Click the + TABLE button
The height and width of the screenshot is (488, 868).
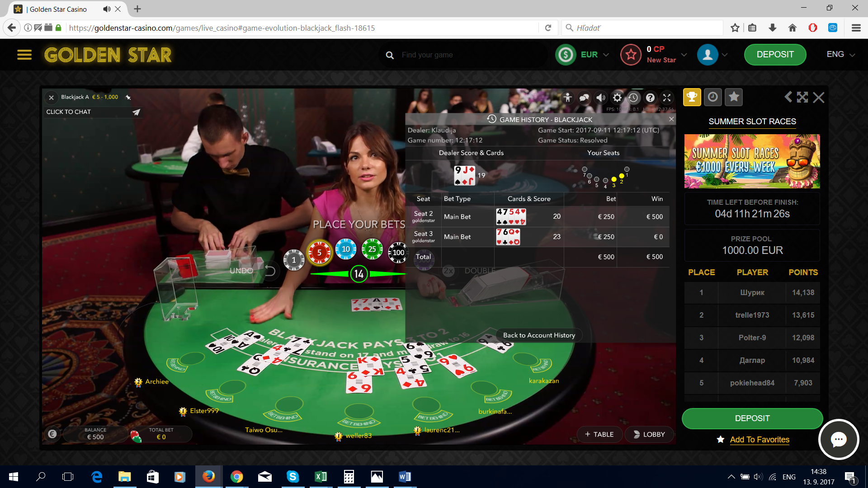point(599,434)
